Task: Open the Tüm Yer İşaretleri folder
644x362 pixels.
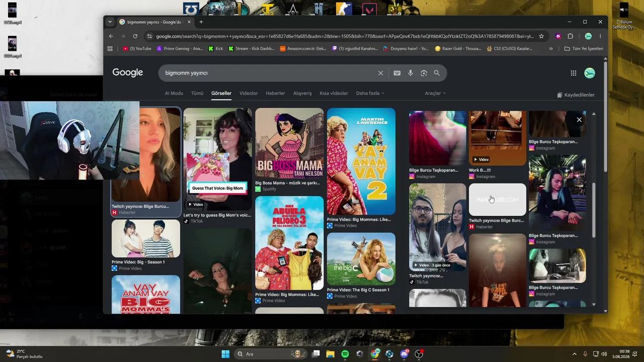Action: pos(584,49)
